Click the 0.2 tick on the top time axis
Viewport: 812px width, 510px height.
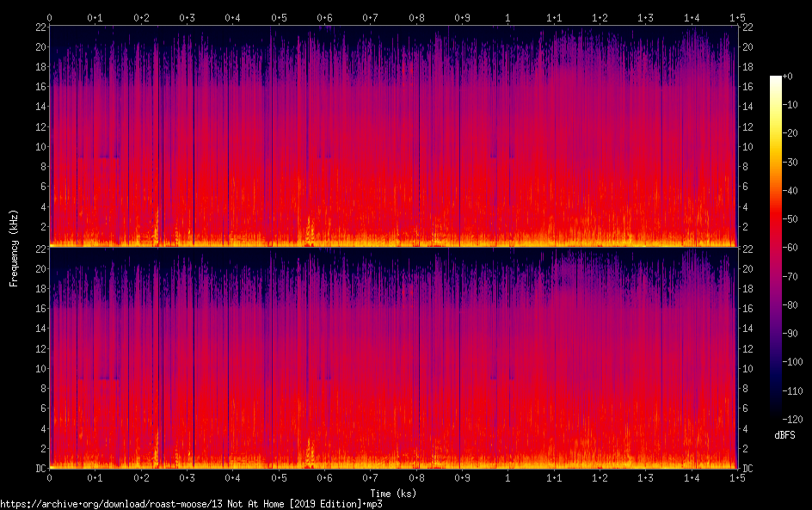[141, 17]
